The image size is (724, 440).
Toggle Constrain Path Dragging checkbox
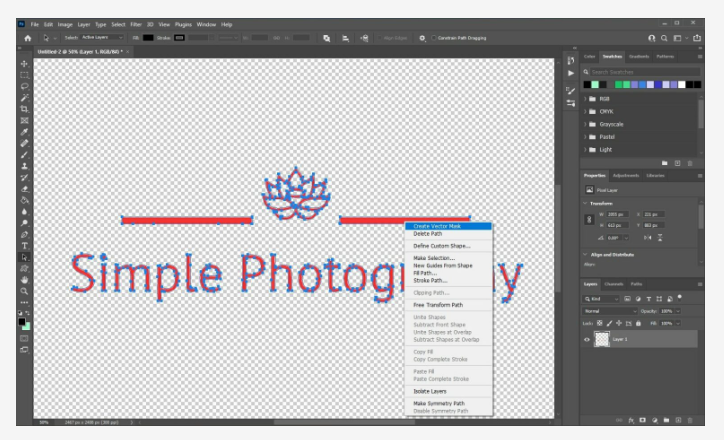click(434, 38)
